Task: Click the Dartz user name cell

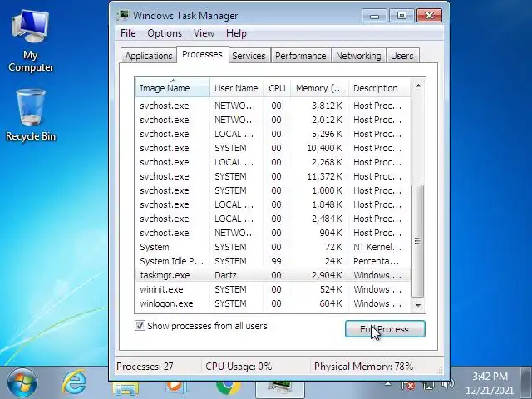Action: pos(225,275)
